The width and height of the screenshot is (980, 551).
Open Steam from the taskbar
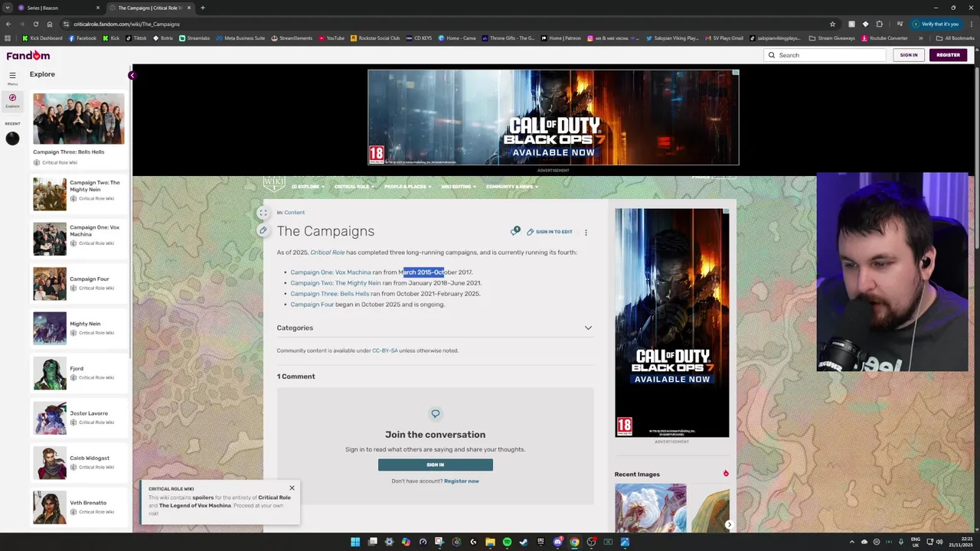(x=524, y=542)
